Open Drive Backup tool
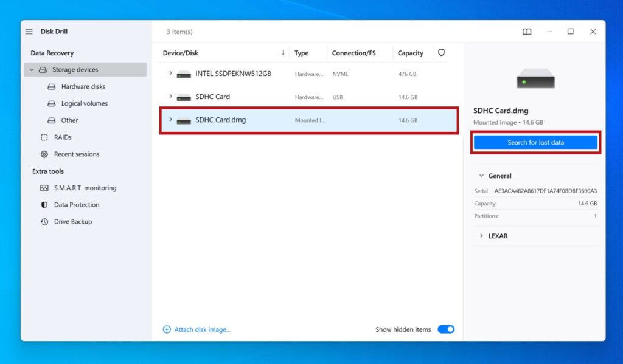This screenshot has width=623, height=364. (x=72, y=222)
